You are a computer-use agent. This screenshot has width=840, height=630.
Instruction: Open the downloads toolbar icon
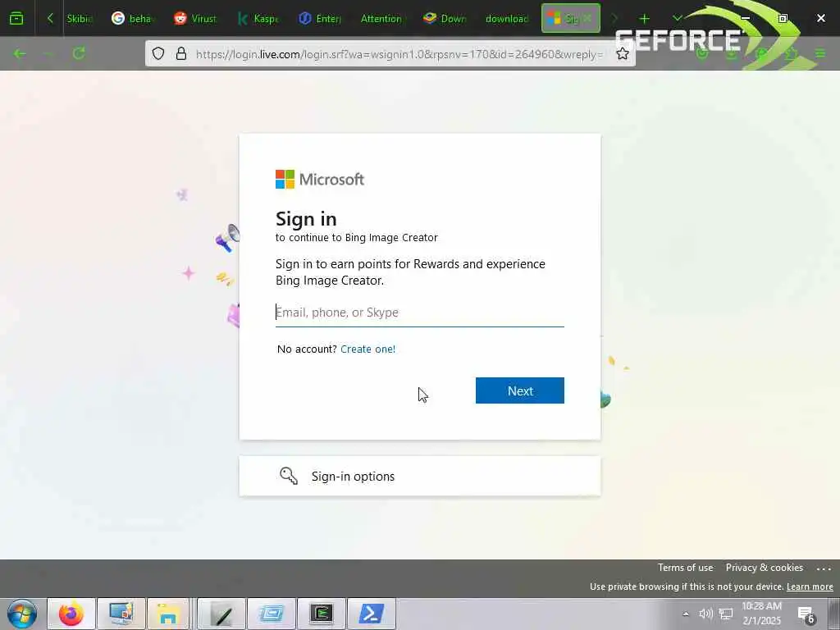click(731, 53)
